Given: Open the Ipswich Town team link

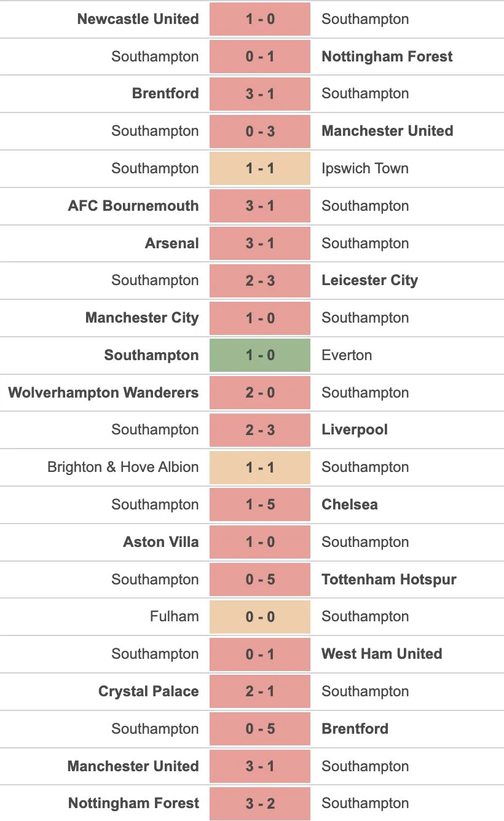Looking at the screenshot, I should (x=364, y=168).
